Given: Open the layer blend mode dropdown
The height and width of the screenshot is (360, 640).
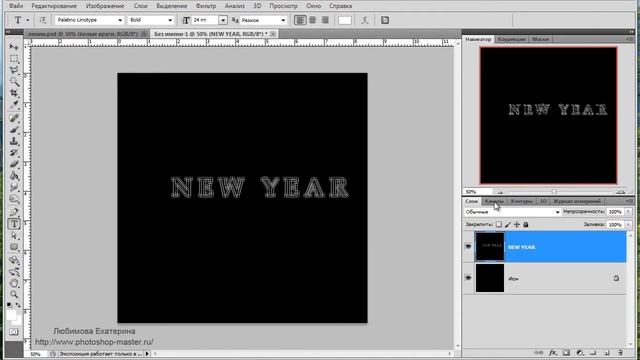Looking at the screenshot, I should coord(512,212).
